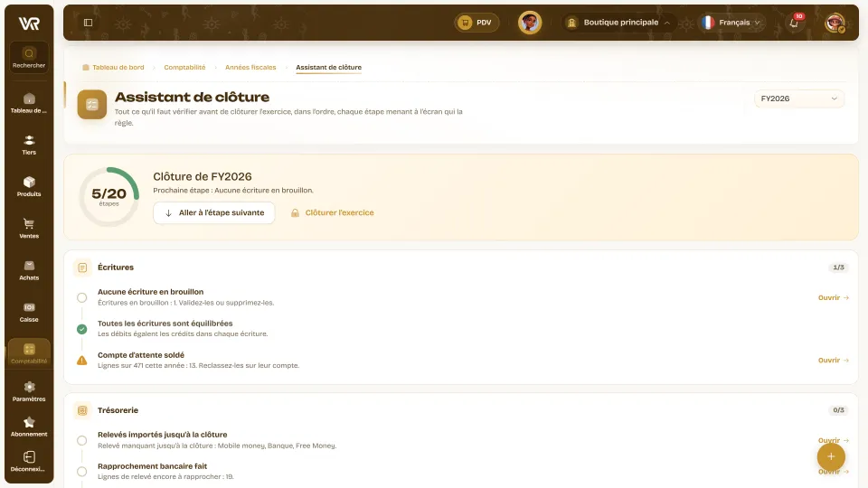Click the warning icon for Compte d'attente soldé

pos(82,361)
